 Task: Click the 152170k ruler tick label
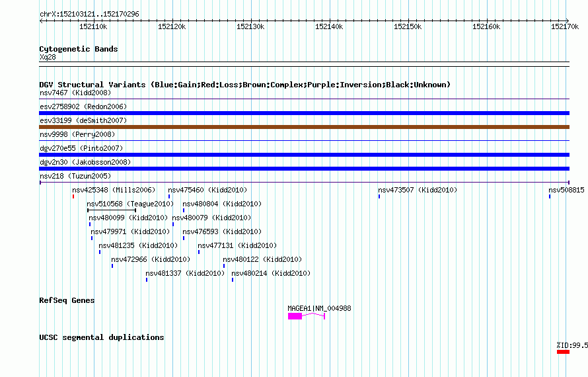(565, 26)
